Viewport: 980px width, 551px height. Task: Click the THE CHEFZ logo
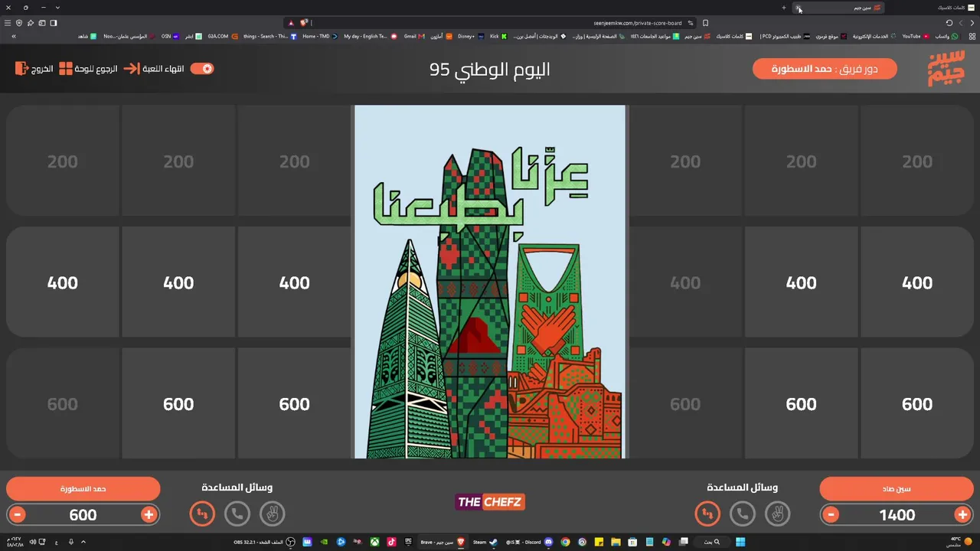pyautogui.click(x=490, y=502)
